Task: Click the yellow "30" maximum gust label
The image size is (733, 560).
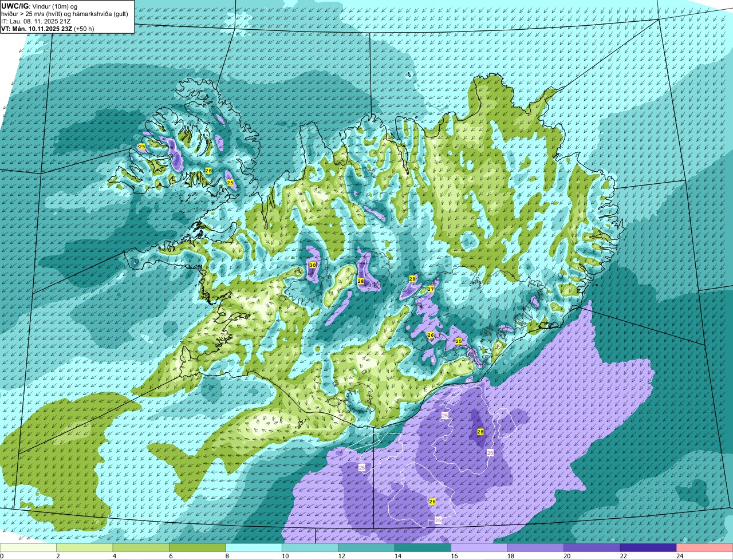Action: click(x=313, y=265)
